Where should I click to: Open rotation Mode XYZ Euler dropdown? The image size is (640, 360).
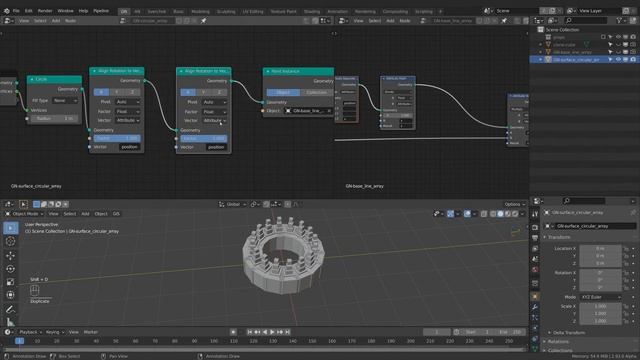(x=600, y=297)
